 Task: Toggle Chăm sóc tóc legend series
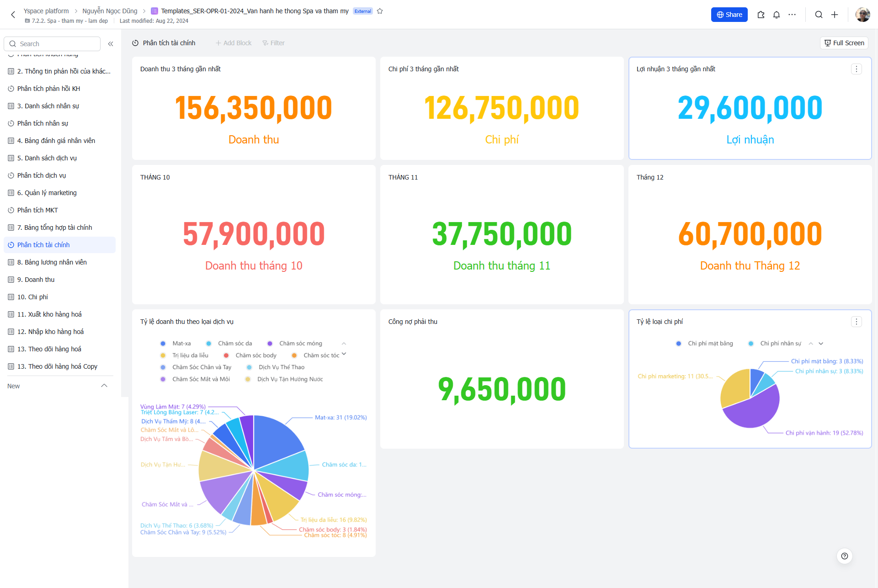[x=315, y=355]
